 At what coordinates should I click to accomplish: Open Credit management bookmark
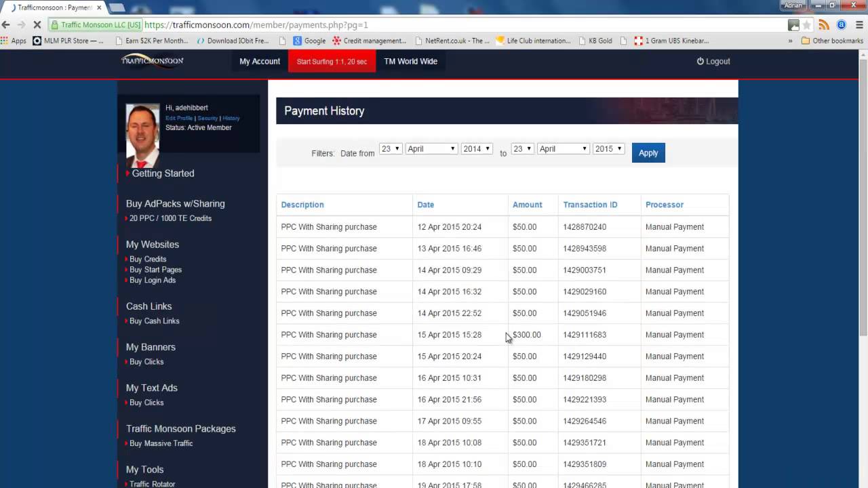[x=369, y=41]
